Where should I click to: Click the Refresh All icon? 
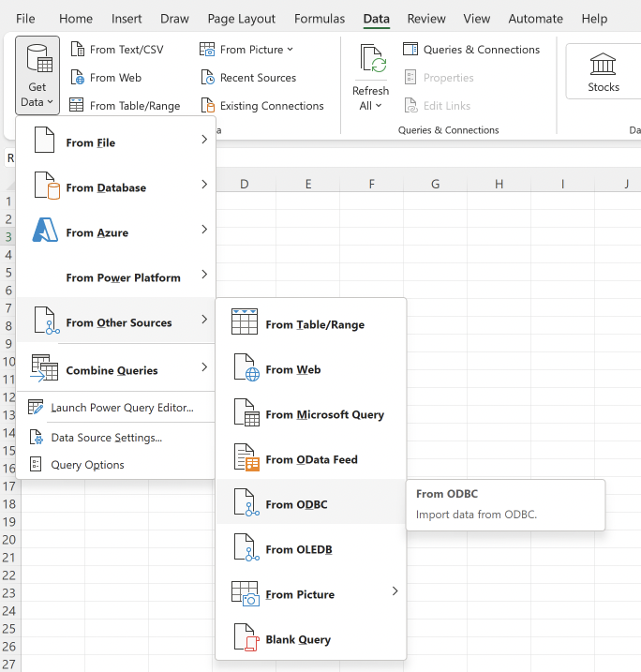373,58
